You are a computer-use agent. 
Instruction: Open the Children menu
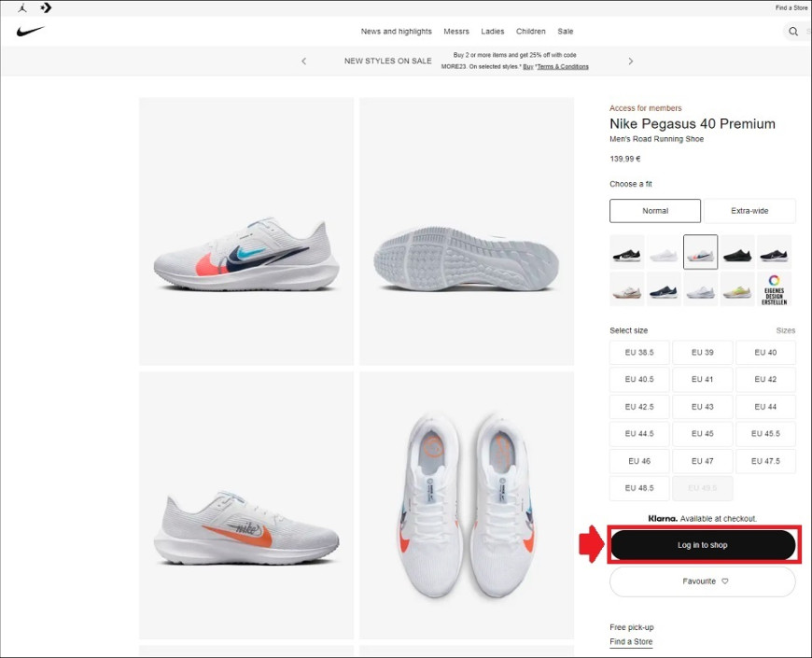point(531,31)
